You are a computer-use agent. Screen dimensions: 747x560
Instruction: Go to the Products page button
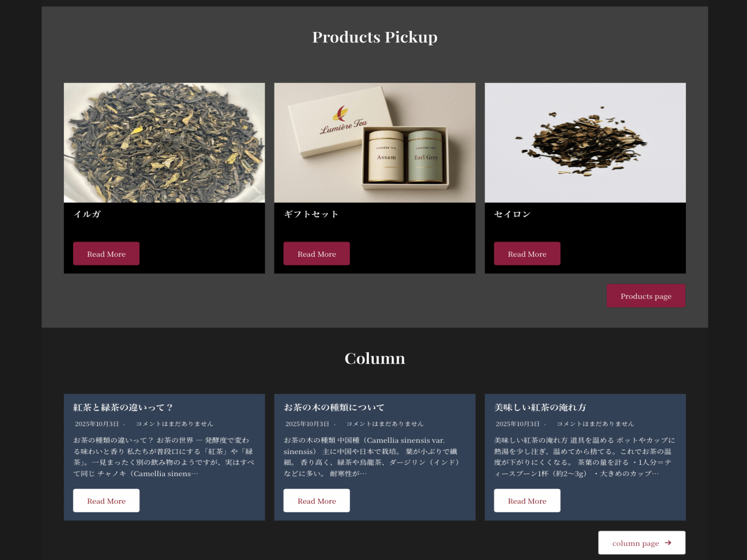point(646,296)
